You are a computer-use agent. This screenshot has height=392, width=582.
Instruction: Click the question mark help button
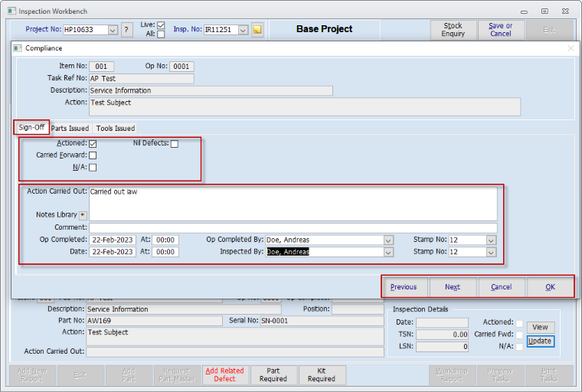pos(127,30)
